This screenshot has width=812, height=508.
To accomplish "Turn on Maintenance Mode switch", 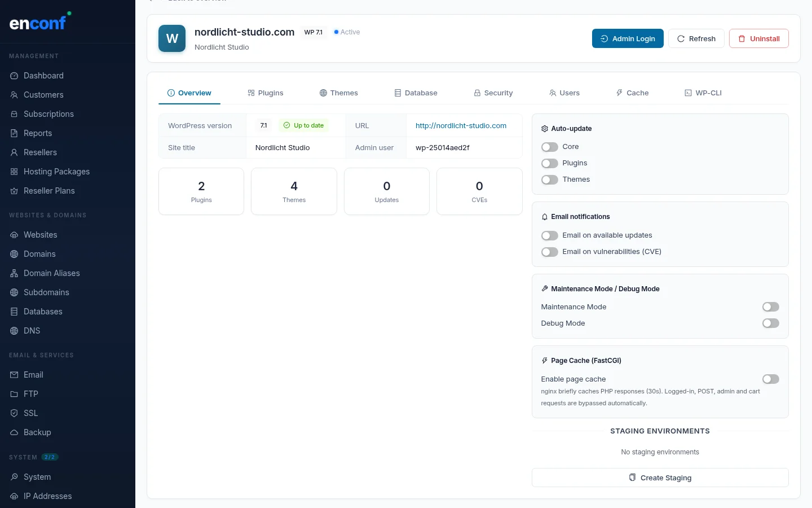I will (x=771, y=307).
